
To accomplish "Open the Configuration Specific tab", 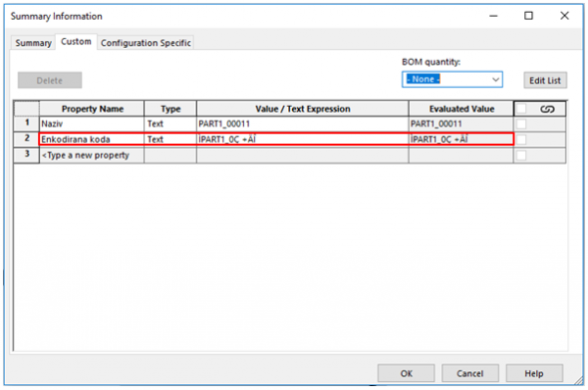I will (x=145, y=43).
